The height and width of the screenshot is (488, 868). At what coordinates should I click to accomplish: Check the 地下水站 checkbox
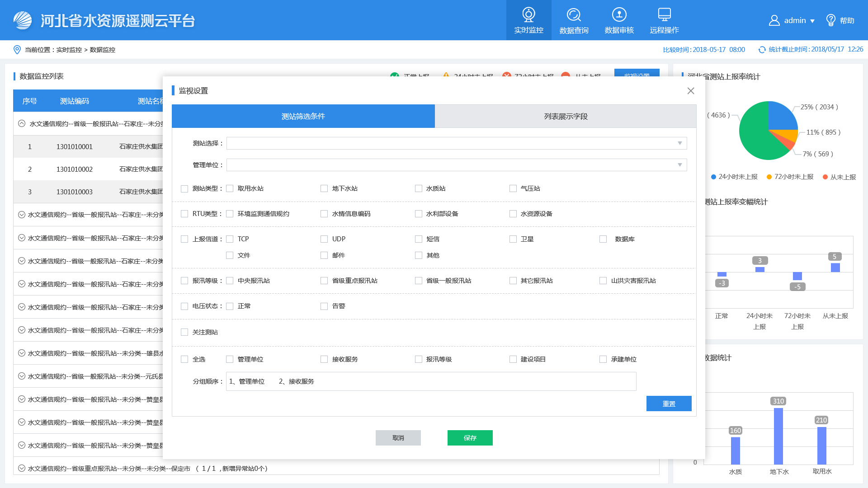coord(324,188)
